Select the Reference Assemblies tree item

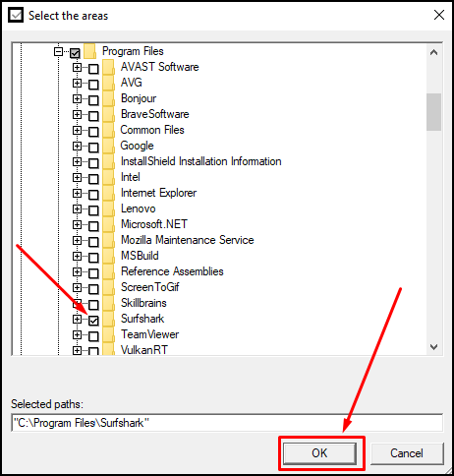click(x=172, y=271)
